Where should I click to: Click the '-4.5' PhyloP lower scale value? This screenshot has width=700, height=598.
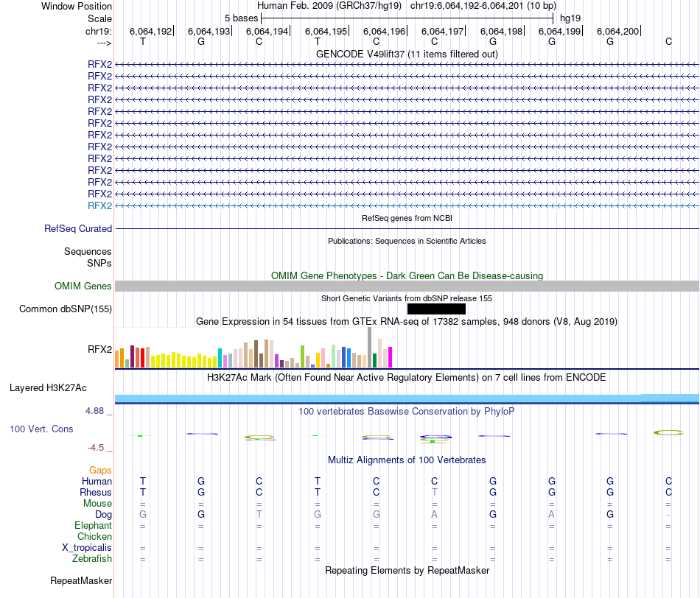pos(96,448)
